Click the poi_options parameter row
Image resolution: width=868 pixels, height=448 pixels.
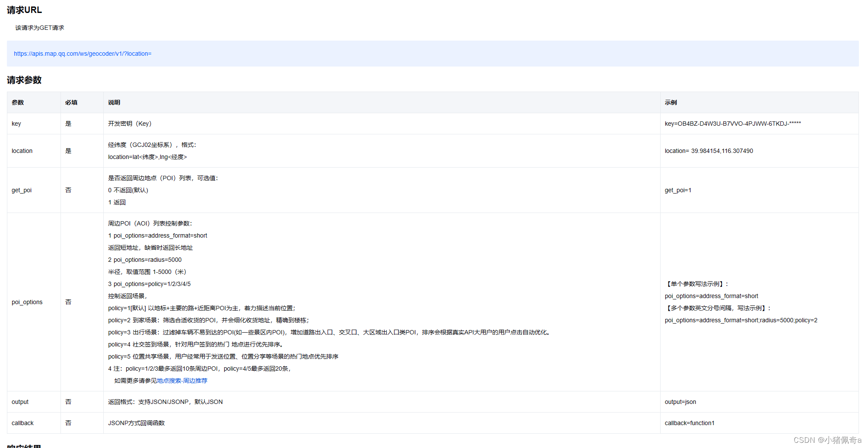pyautogui.click(x=27, y=302)
